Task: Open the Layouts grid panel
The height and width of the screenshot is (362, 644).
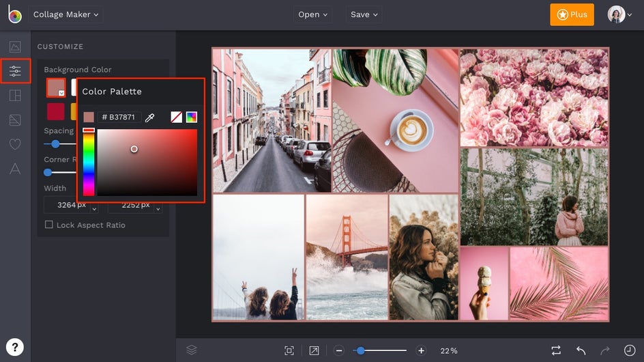Action: point(15,96)
